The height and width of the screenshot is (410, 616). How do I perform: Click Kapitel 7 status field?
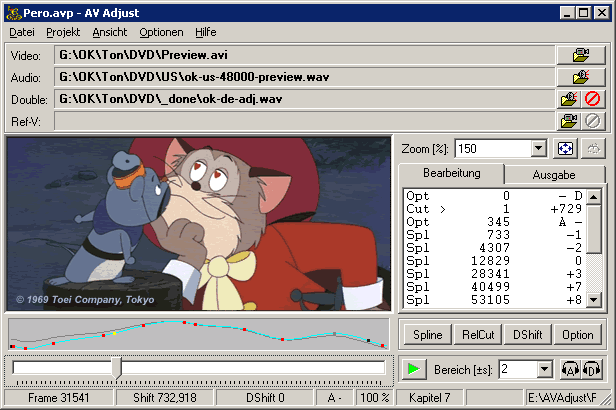coord(429,398)
